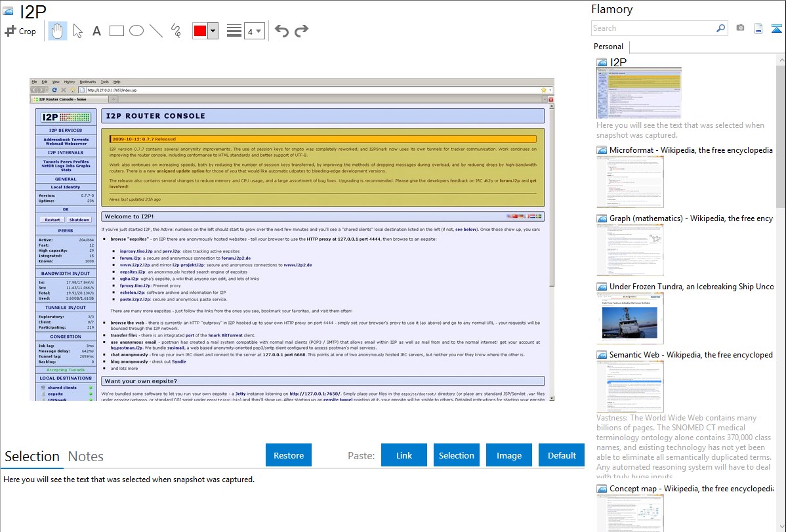Open the line width dropdown showing 4
786x532 pixels.
pyautogui.click(x=254, y=31)
